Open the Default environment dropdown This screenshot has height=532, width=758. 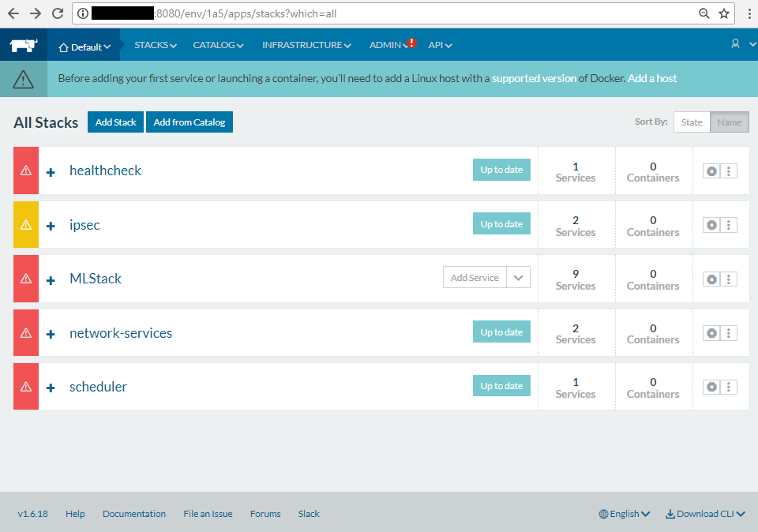(x=84, y=47)
